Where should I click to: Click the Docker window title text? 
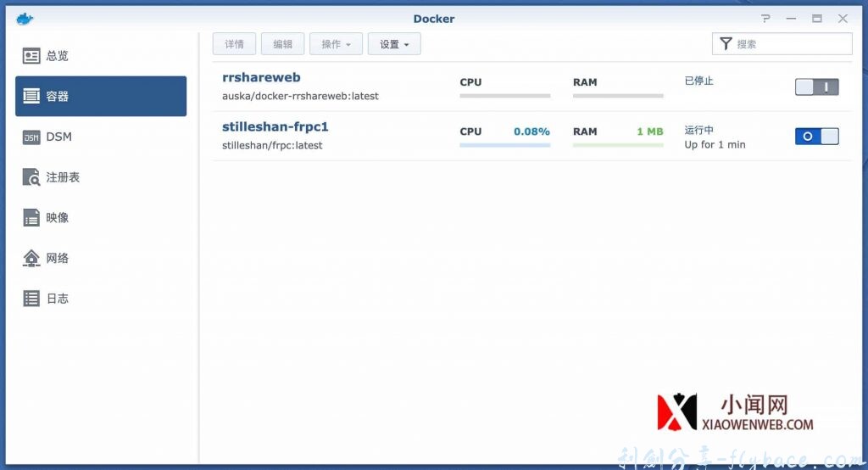coord(434,19)
